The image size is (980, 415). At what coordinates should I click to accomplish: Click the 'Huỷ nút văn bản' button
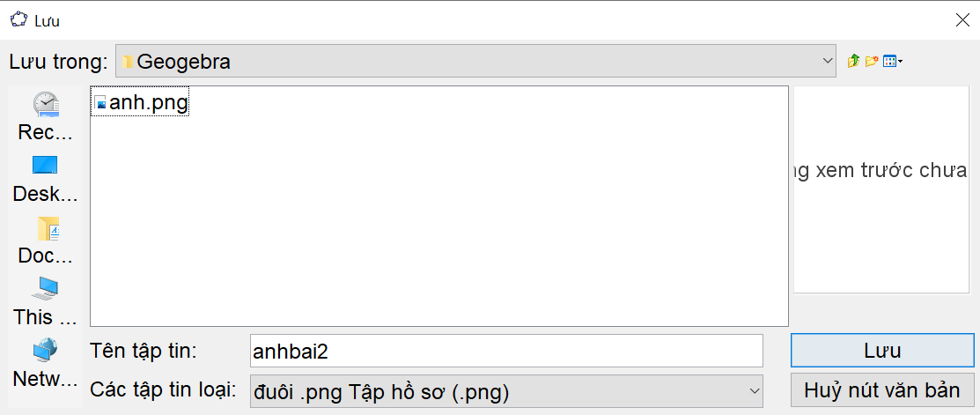pyautogui.click(x=882, y=389)
